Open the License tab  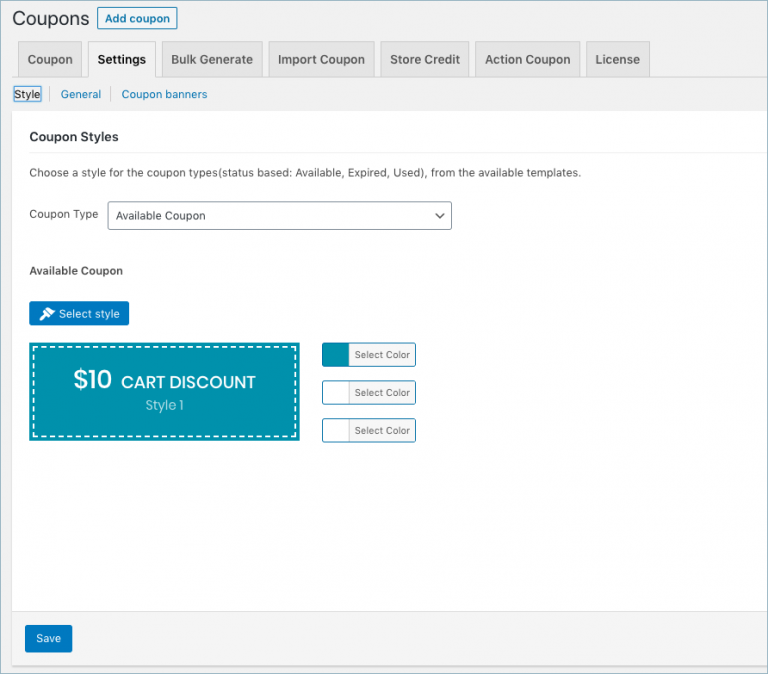tap(618, 59)
